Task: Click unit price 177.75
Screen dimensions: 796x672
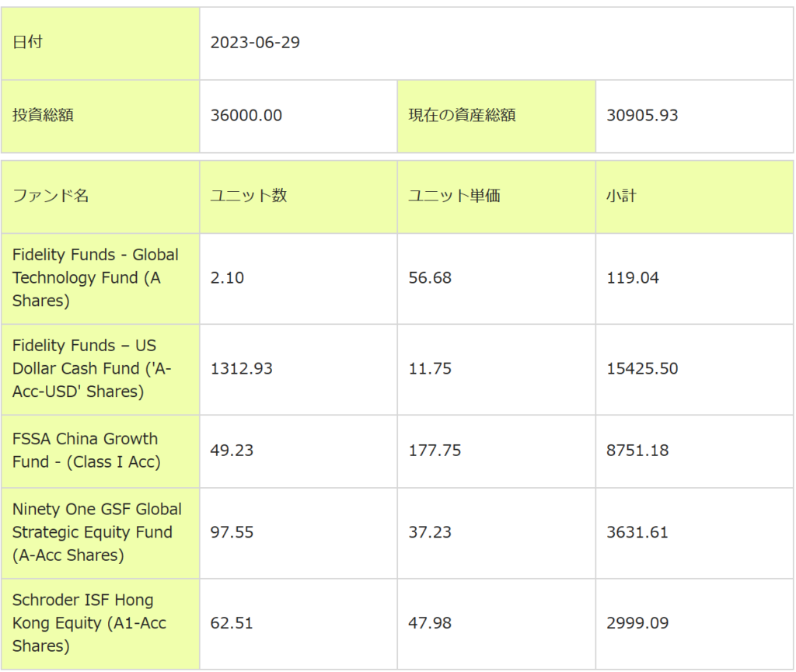Action: click(x=434, y=451)
